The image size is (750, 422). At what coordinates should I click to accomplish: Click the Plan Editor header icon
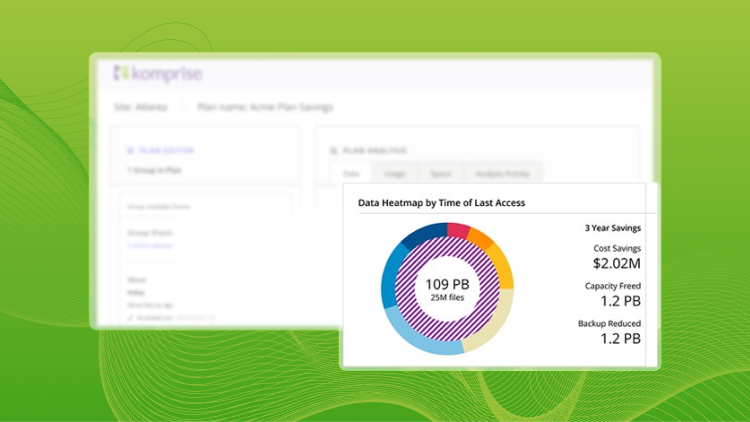[x=129, y=150]
